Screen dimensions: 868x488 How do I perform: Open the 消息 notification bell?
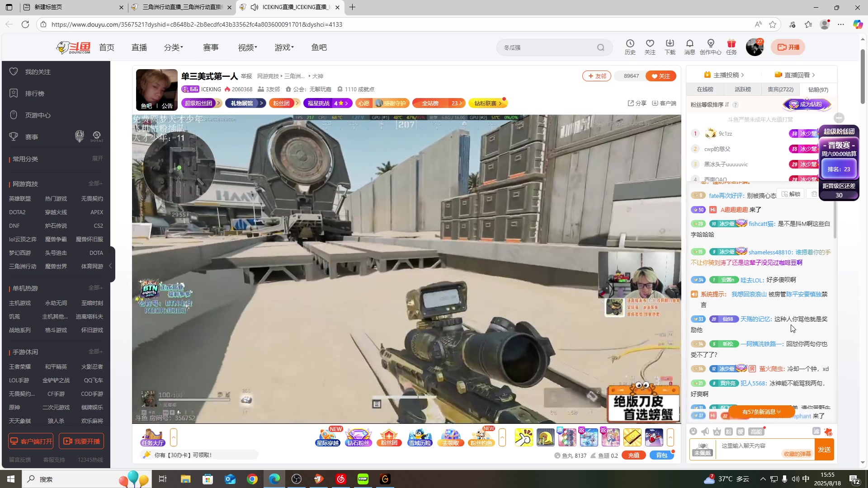point(689,47)
